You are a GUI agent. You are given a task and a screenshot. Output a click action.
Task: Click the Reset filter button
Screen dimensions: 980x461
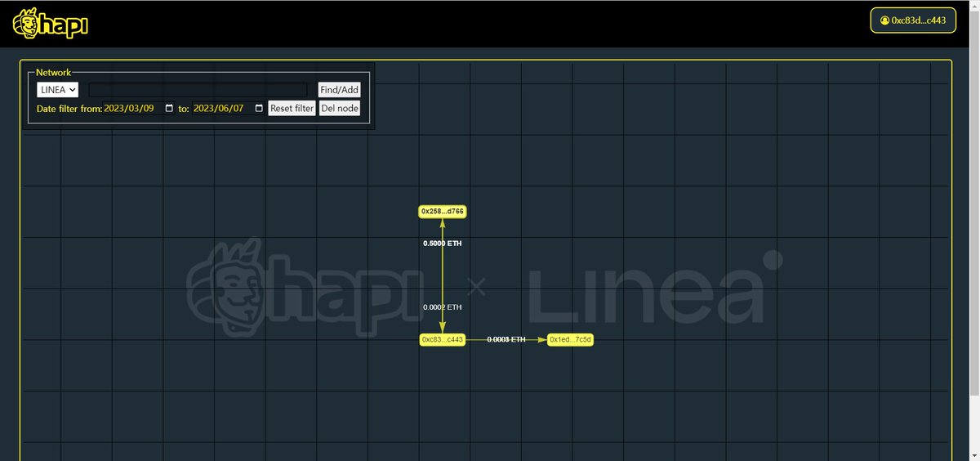point(292,109)
